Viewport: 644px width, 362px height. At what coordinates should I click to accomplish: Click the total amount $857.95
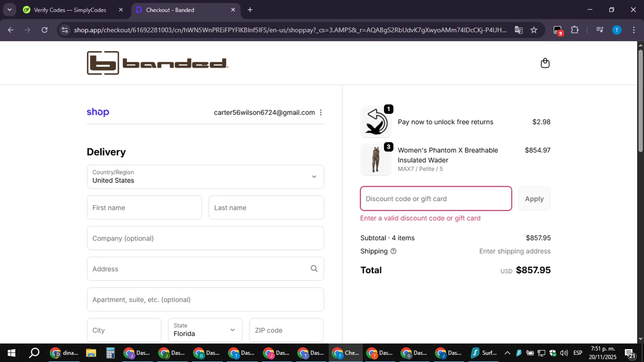point(533,270)
